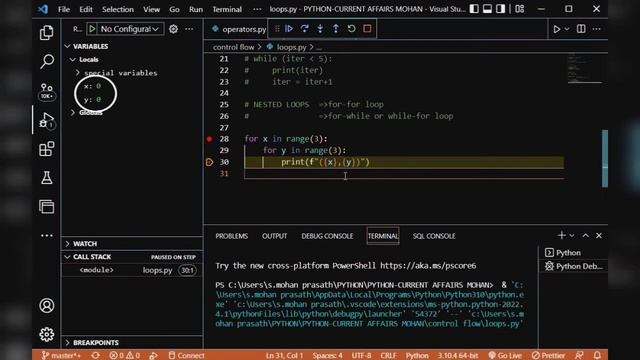Viewport: 640px width, 360px height.
Task: Toggle breakpoint on line 28
Action: tap(209, 139)
